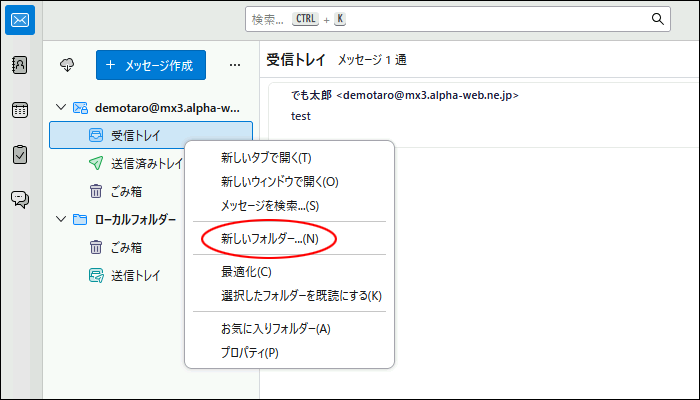Choose 新しいタブで開く(T) from context menu

(x=266, y=158)
